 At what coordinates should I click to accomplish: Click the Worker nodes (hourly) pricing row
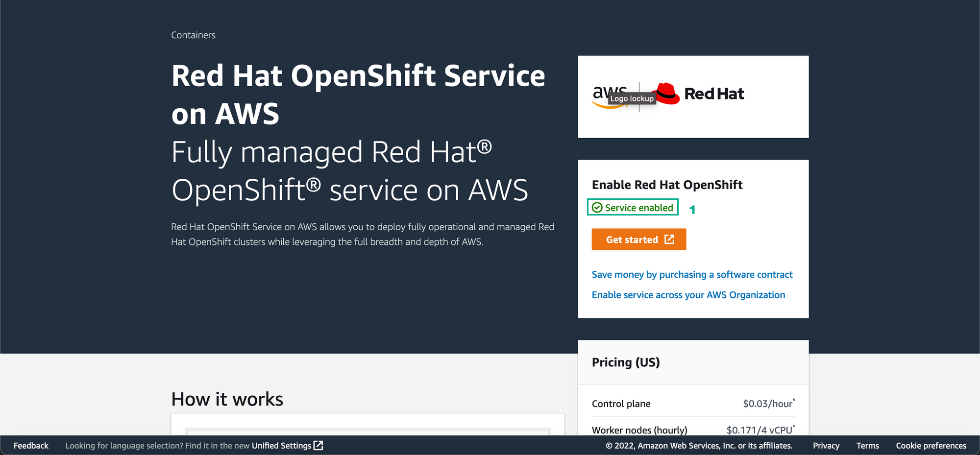coord(639,430)
